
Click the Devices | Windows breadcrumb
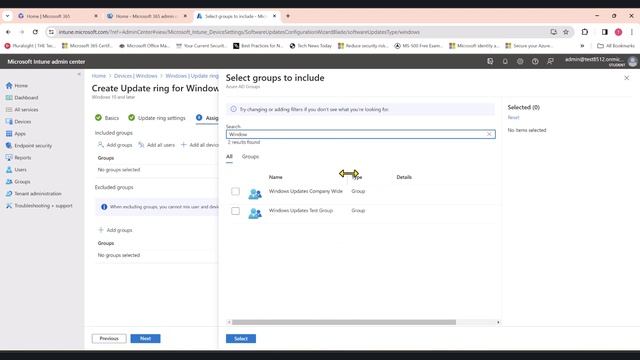(136, 76)
